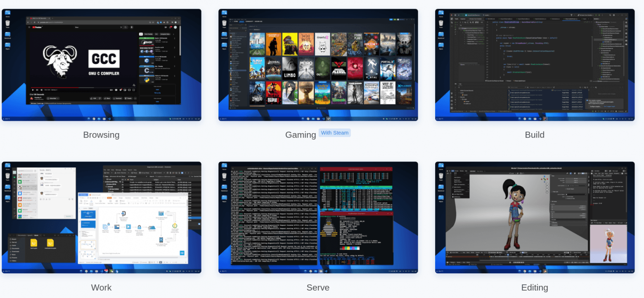Screen dimensions: 644x298
Task: Select the Kerbal game cover
Action: tap(273, 68)
